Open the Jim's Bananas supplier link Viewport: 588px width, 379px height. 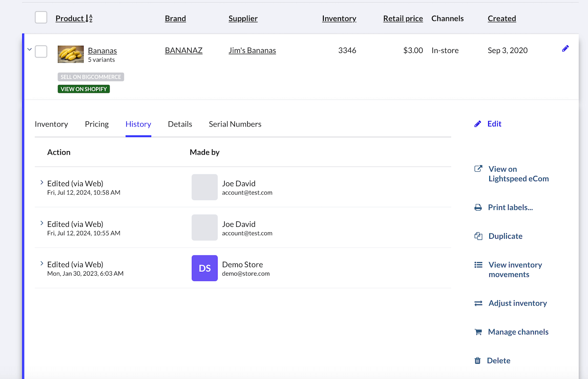click(252, 50)
